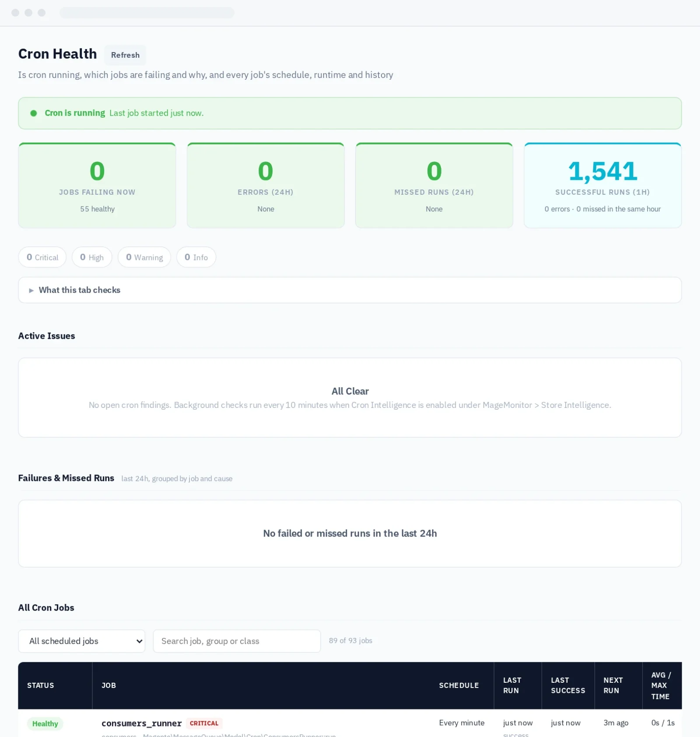This screenshot has height=737, width=700.
Task: Click the 'All Clear' message
Action: [x=350, y=391]
